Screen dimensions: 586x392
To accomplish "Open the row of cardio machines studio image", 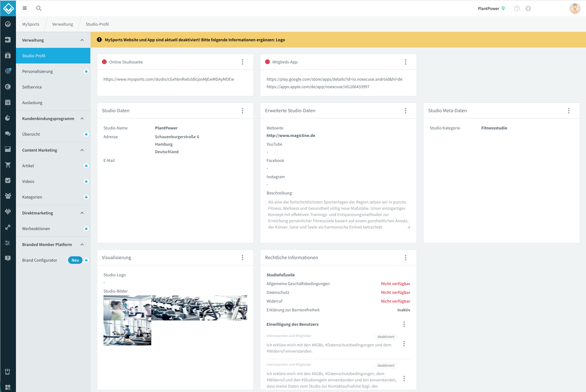I will 175,308.
